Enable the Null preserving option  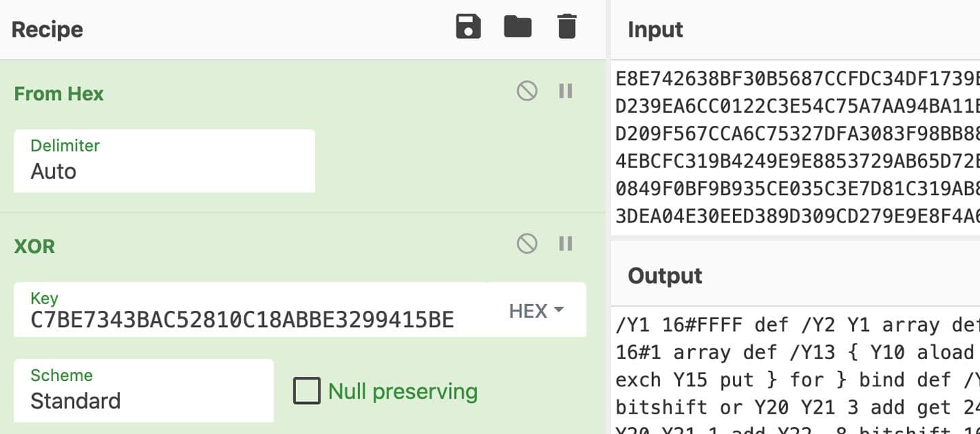[x=307, y=390]
